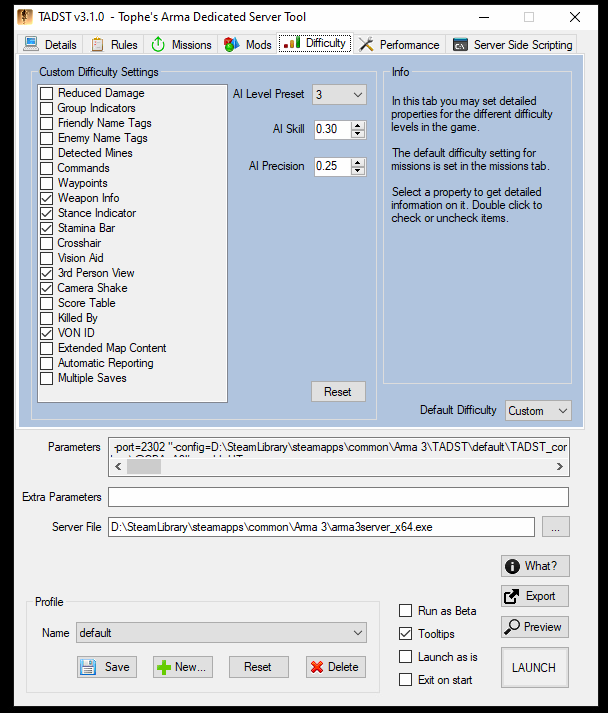Click horizontal scrollbar thumb in Parameters
Viewport: 608px width, 713px height.
click(x=144, y=467)
